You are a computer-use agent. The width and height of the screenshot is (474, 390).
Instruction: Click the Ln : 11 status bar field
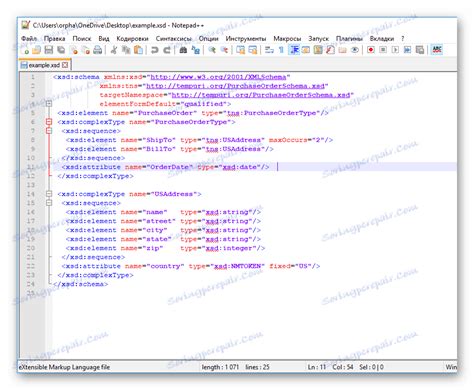tap(317, 367)
